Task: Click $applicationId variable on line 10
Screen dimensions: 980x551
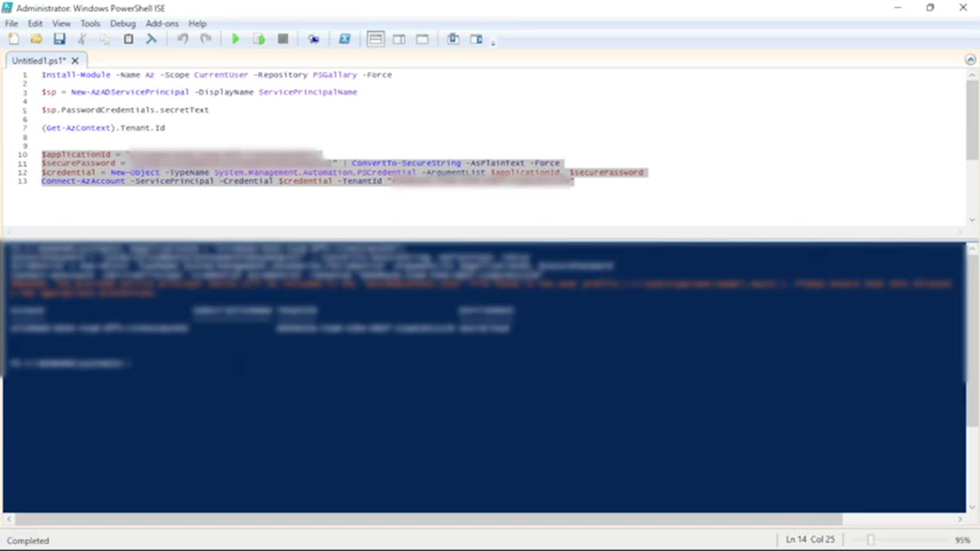Action: [76, 155]
